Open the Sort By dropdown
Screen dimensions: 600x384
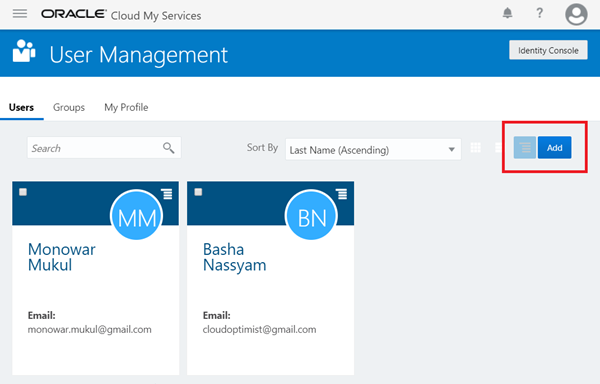pyautogui.click(x=373, y=150)
